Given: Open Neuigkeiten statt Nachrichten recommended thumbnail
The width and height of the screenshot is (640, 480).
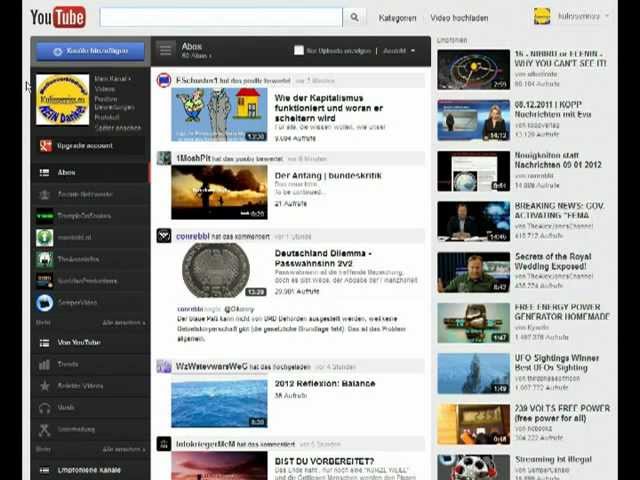Looking at the screenshot, I should click(473, 171).
